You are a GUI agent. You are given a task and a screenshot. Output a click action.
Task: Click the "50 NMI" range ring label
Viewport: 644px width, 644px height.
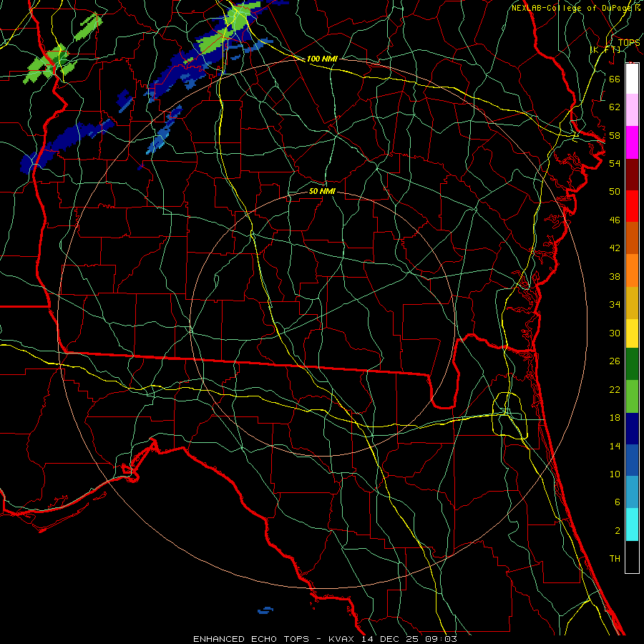tap(322, 191)
